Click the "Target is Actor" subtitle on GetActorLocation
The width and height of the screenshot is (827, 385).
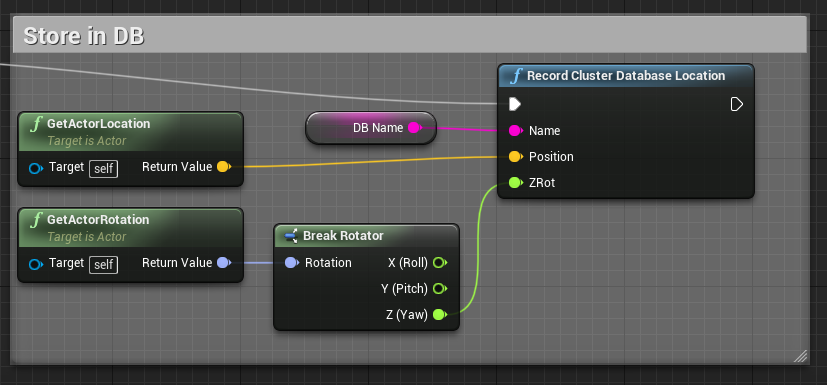coord(87,141)
